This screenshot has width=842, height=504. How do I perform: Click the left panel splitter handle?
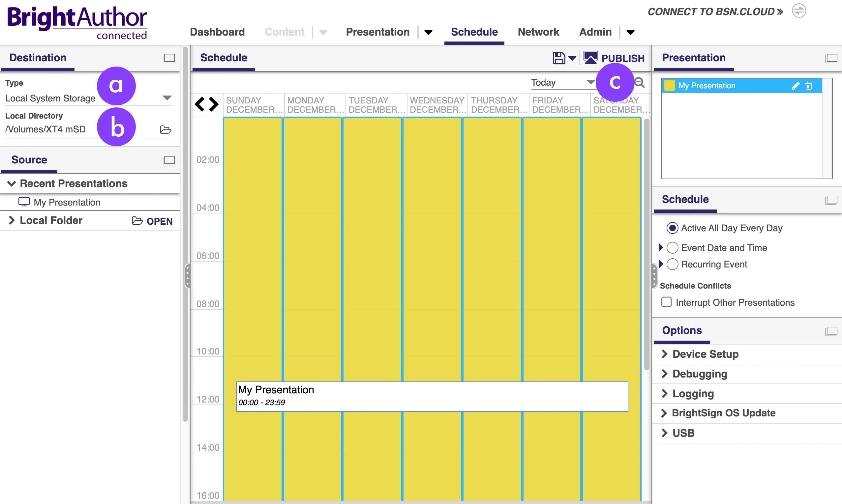[x=187, y=276]
